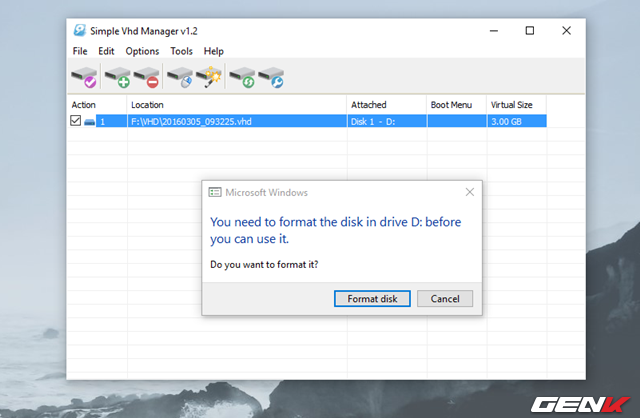This screenshot has height=418, width=640.
Task: Minimize the Simple Vhd Manager window
Action: point(494,31)
